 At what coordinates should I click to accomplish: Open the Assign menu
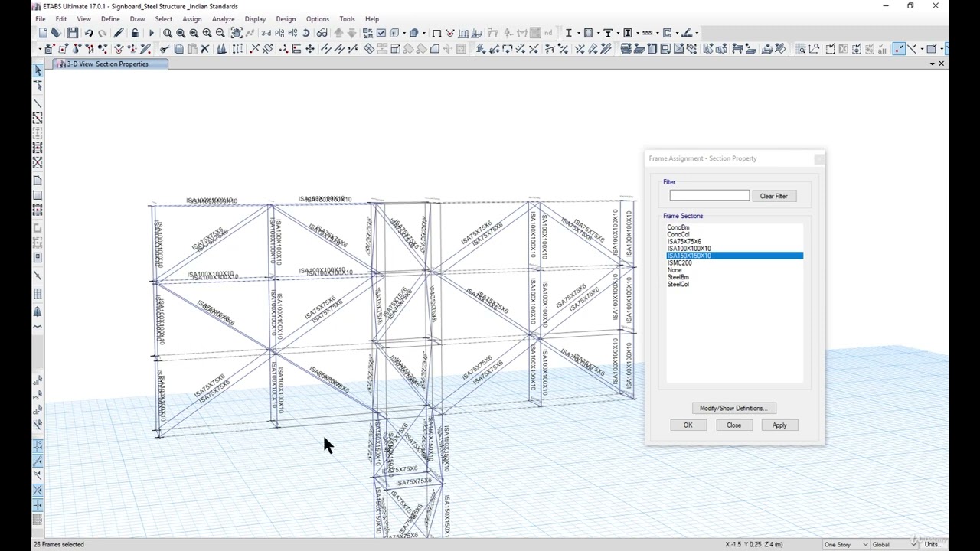[192, 19]
